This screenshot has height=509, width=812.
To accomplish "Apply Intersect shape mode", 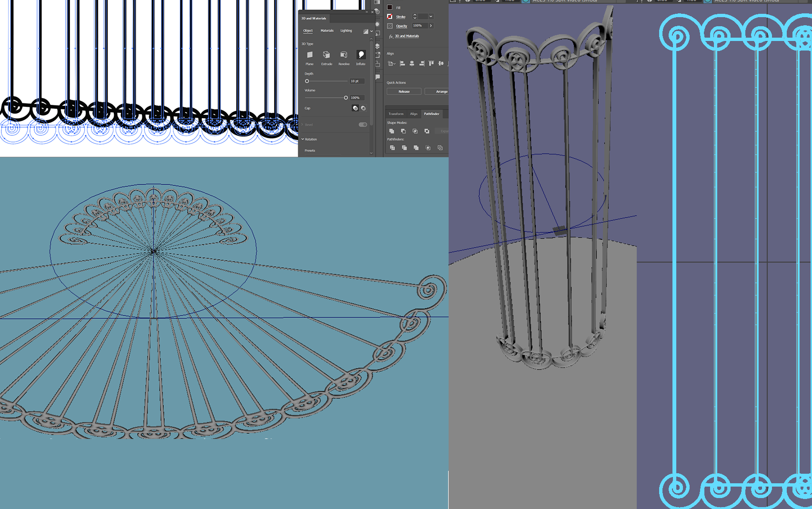I will tap(415, 131).
